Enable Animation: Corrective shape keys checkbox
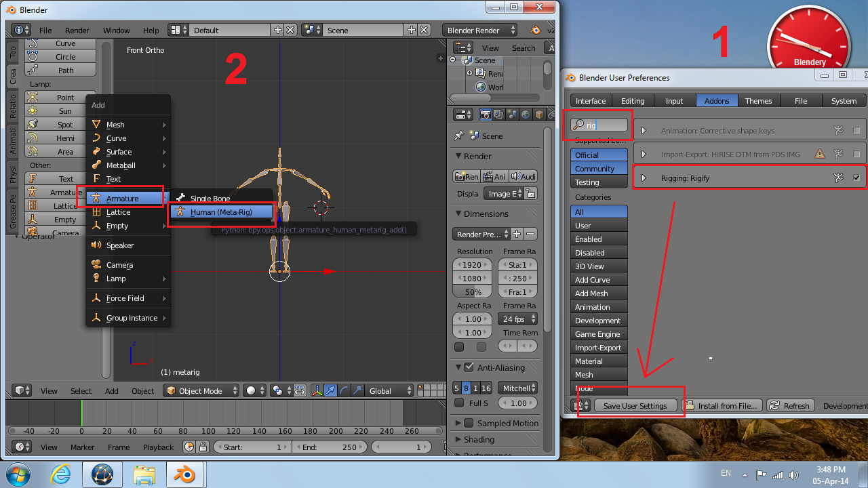 [x=856, y=130]
